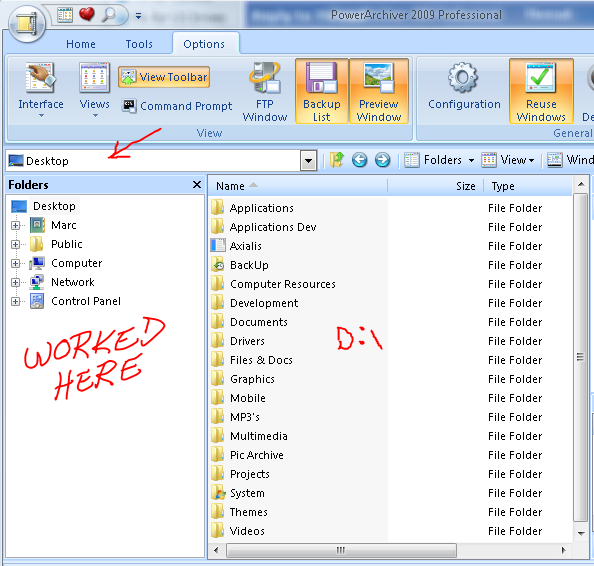Viewport: 594px width, 566px height.
Task: Expand the Marc tree node
Action: pyautogui.click(x=16, y=225)
